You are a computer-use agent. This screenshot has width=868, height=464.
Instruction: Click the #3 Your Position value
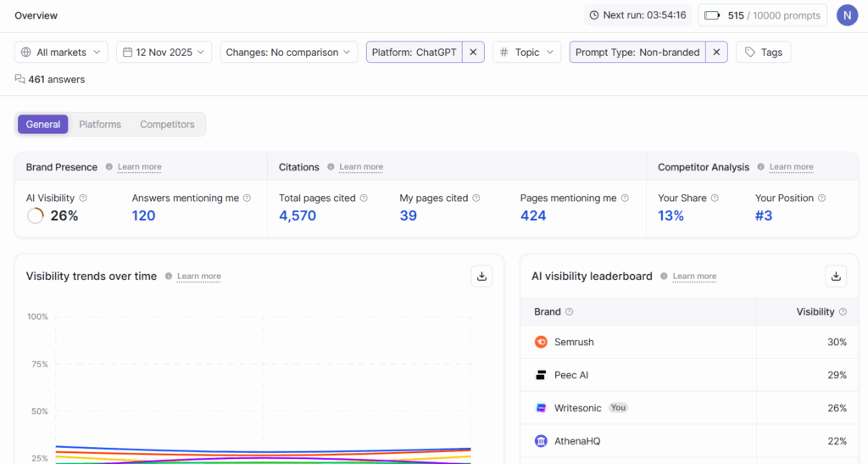(x=764, y=216)
